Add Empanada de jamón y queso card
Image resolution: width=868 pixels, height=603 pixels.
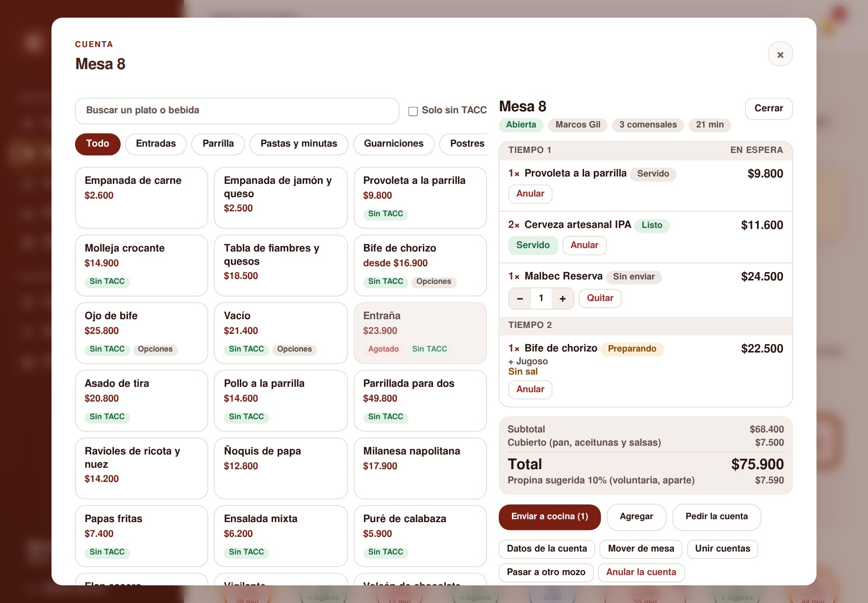pyautogui.click(x=281, y=198)
